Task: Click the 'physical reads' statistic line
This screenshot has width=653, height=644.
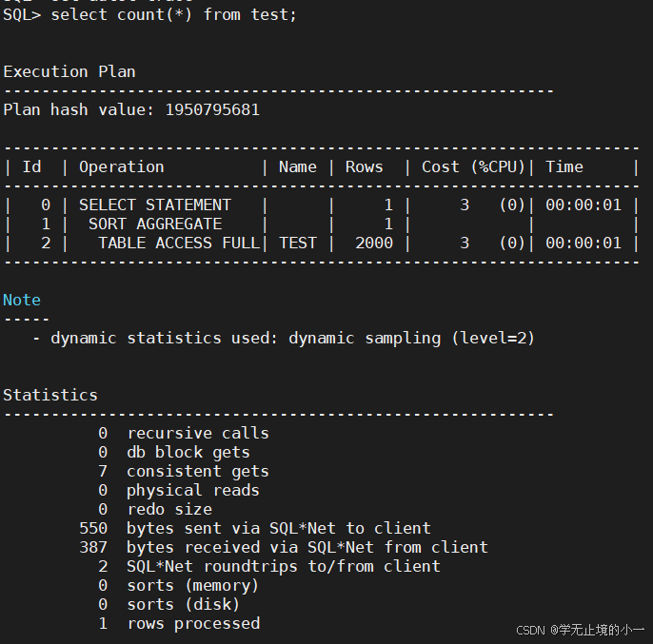Action: coord(192,490)
